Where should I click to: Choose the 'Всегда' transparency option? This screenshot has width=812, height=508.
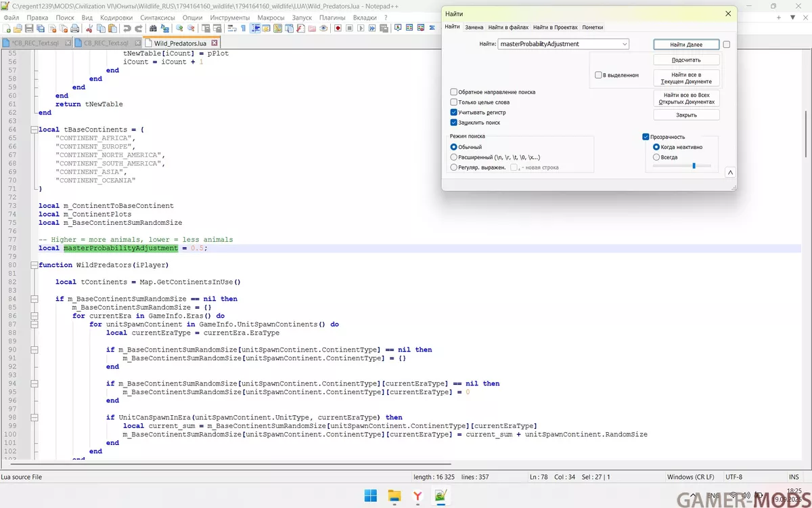pyautogui.click(x=656, y=157)
